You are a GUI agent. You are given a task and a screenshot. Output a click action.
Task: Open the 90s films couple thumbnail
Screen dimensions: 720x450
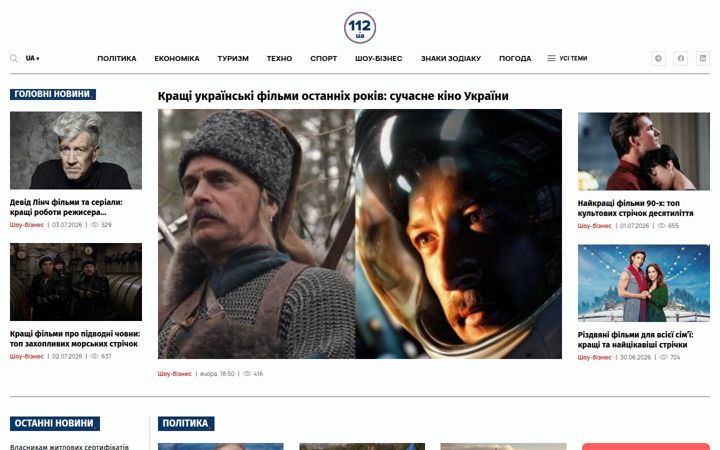click(x=644, y=151)
